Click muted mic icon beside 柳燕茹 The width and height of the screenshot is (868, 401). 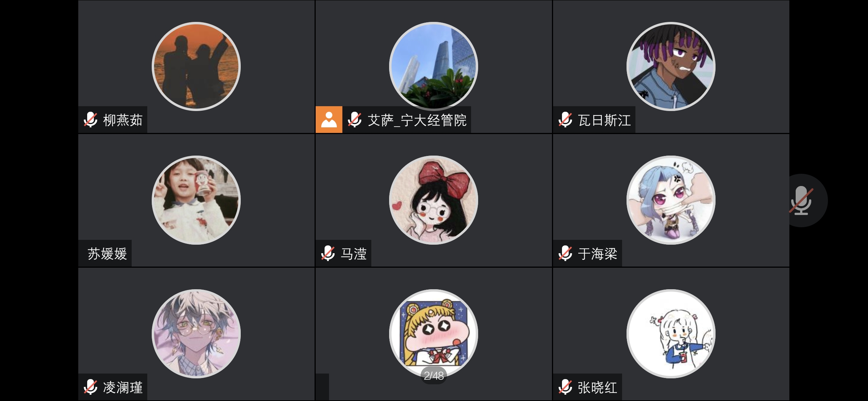[x=91, y=120]
